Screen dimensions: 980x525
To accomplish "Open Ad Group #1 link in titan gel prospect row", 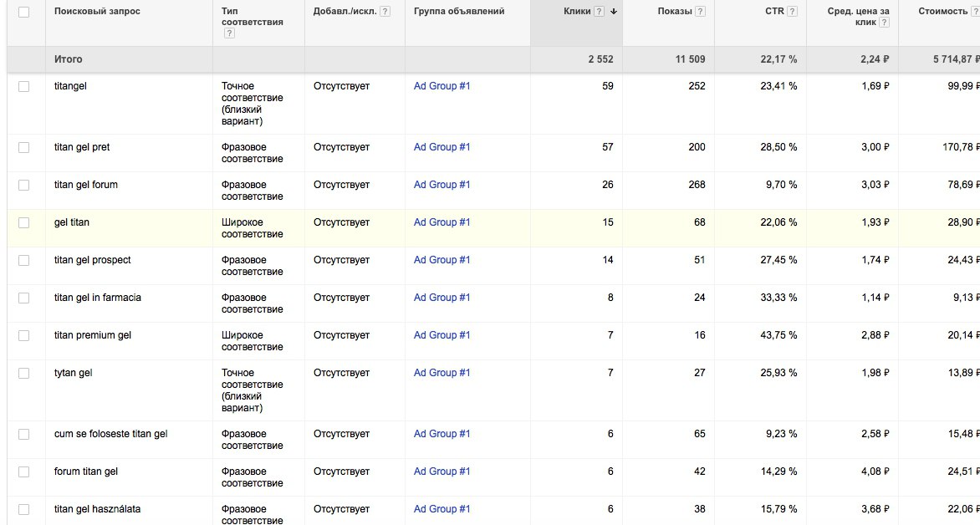I will tap(442, 259).
